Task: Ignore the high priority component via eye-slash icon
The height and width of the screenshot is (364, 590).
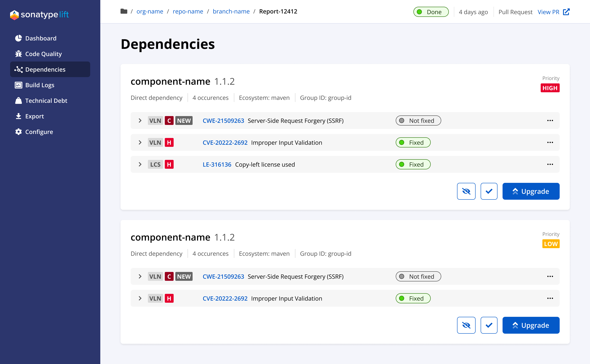Action: point(466,191)
